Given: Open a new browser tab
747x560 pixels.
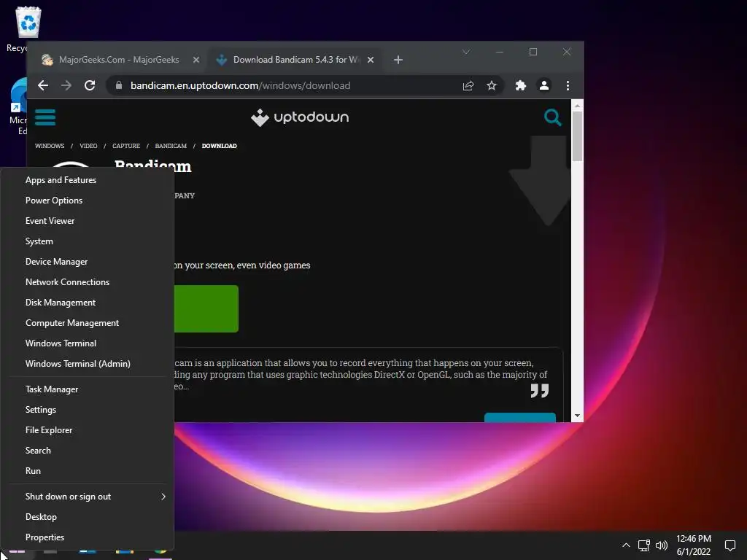Looking at the screenshot, I should click(398, 60).
